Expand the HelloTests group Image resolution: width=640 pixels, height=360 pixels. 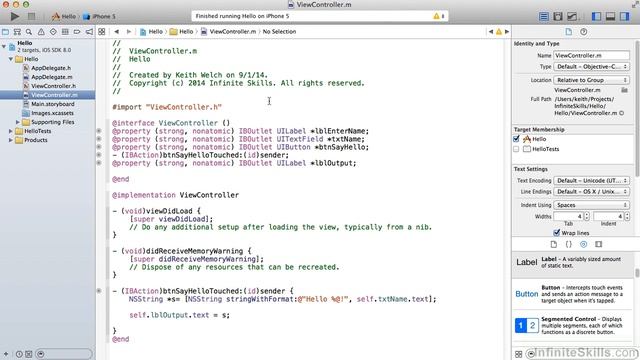pyautogui.click(x=11, y=131)
